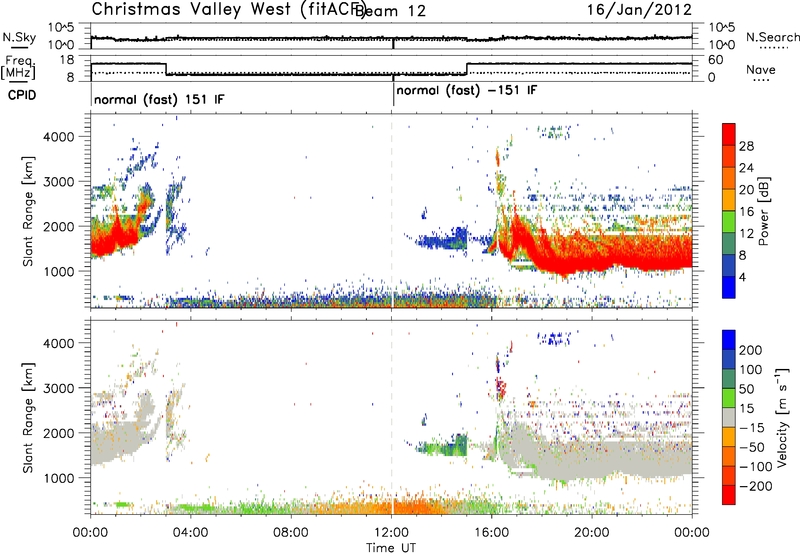
Task: Click the 'Time UT' axis title
Action: coord(391,548)
